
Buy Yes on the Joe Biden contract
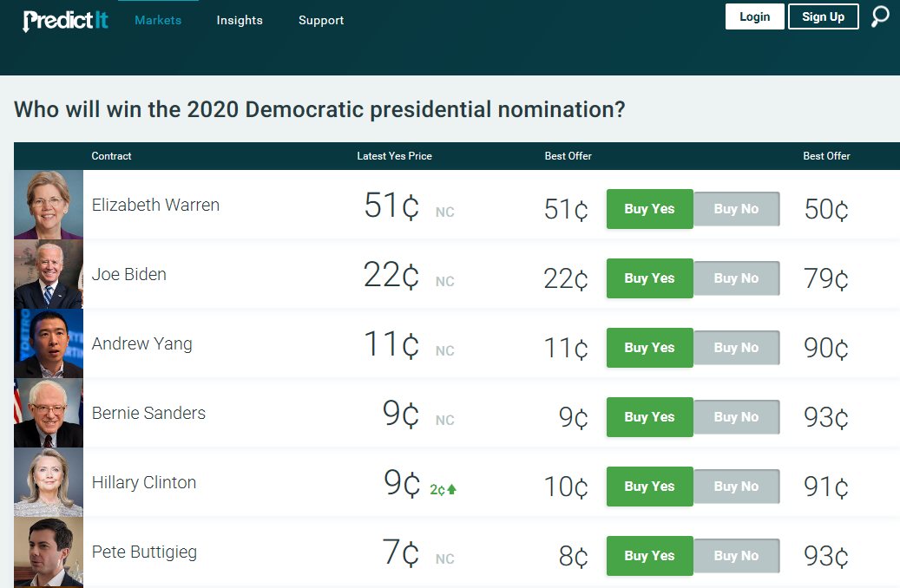pos(649,278)
